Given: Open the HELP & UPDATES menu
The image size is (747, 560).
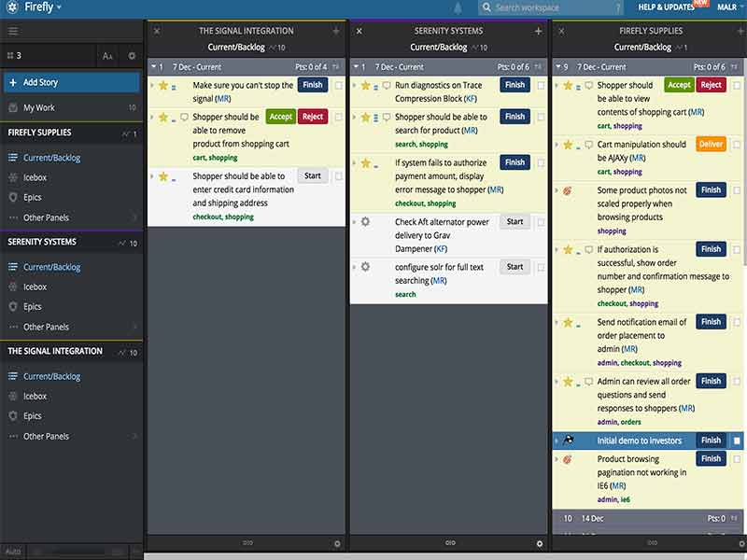Looking at the screenshot, I should 669,7.
